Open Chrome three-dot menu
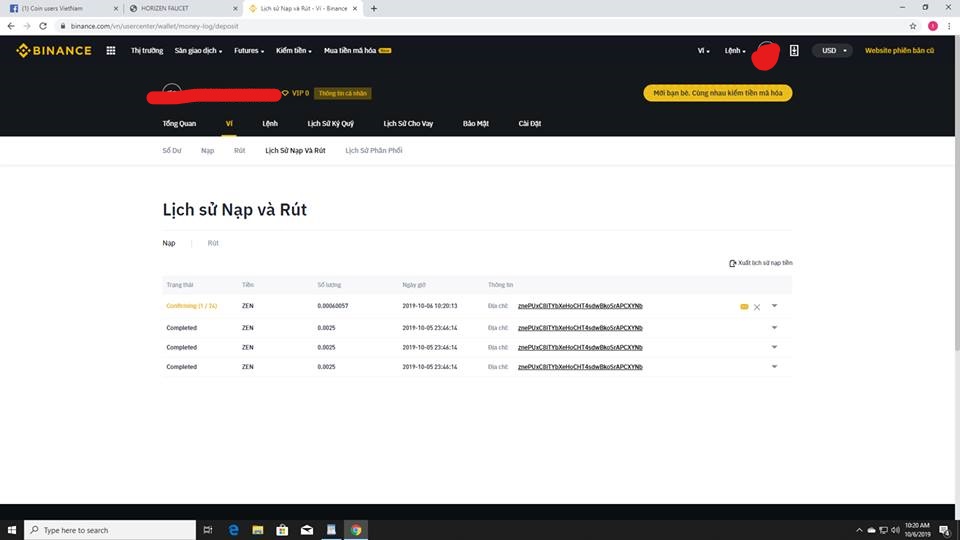 tap(949, 26)
